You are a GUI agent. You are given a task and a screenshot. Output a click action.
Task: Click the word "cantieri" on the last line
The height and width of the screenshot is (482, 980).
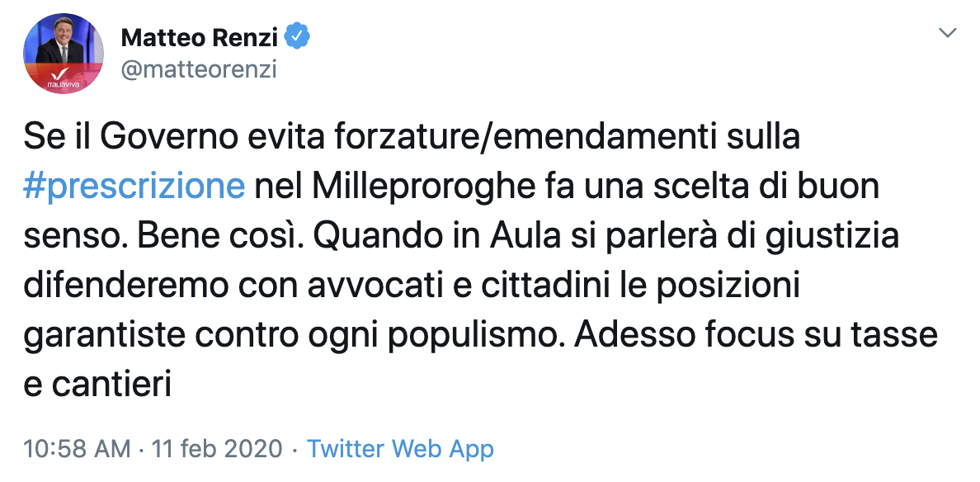point(108,385)
